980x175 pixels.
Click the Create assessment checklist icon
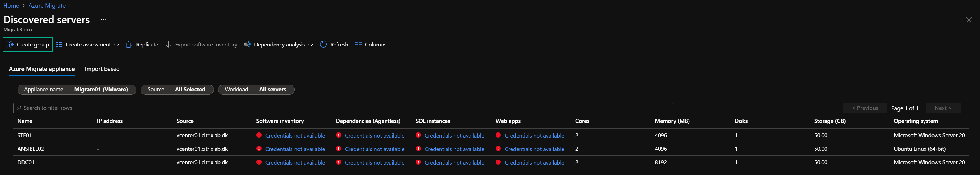[x=59, y=45]
